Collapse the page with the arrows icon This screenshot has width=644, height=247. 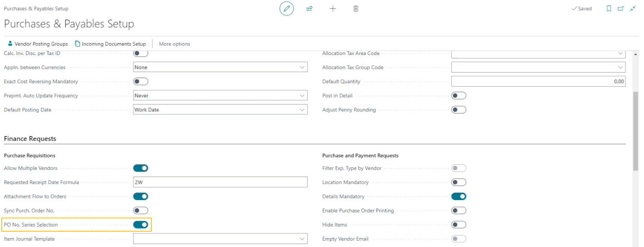pos(632,9)
